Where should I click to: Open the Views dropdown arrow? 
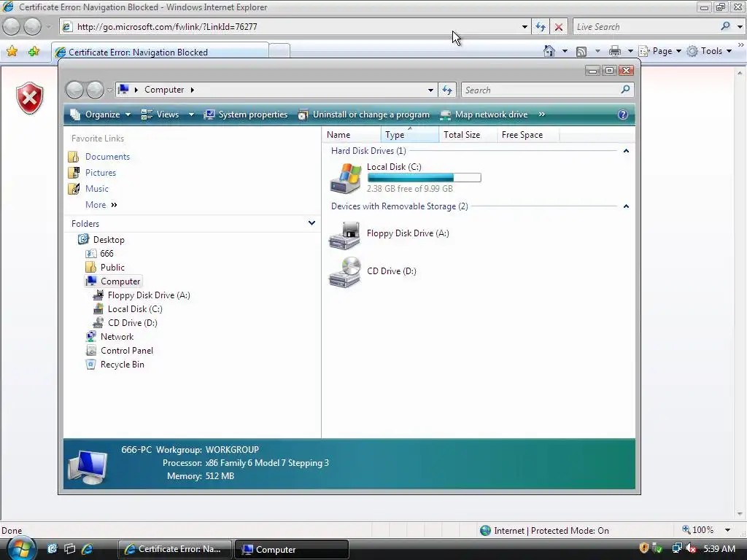[191, 114]
